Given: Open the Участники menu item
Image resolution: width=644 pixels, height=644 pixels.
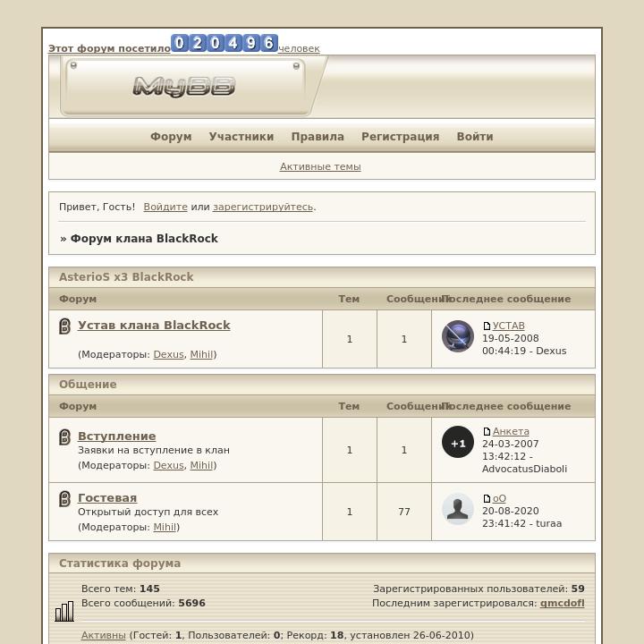Looking at the screenshot, I should (x=241, y=136).
